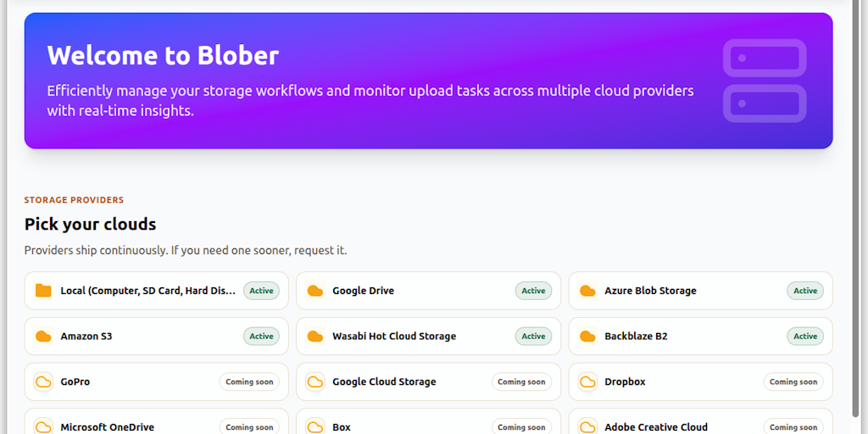Click the Providers ship continuously description text
Image resolution: width=868 pixels, height=434 pixels.
186,250
